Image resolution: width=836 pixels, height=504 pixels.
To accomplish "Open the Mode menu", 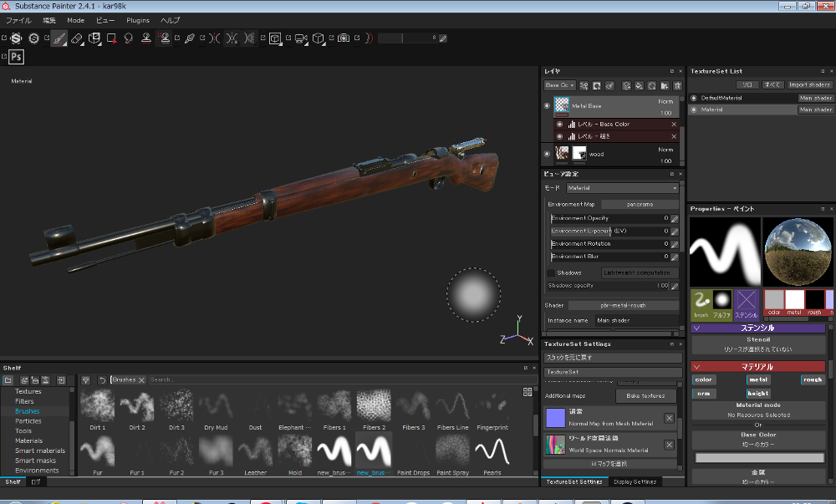I will [76, 20].
